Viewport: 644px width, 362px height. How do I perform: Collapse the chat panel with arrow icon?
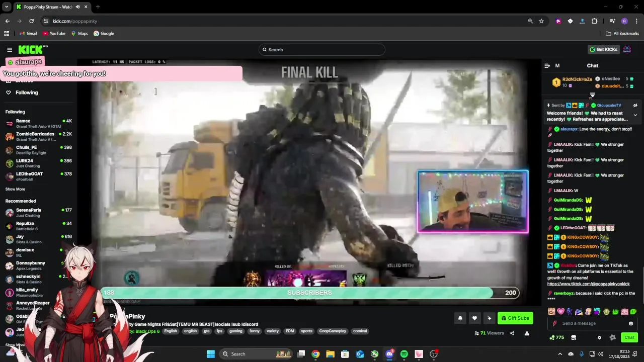547,66
